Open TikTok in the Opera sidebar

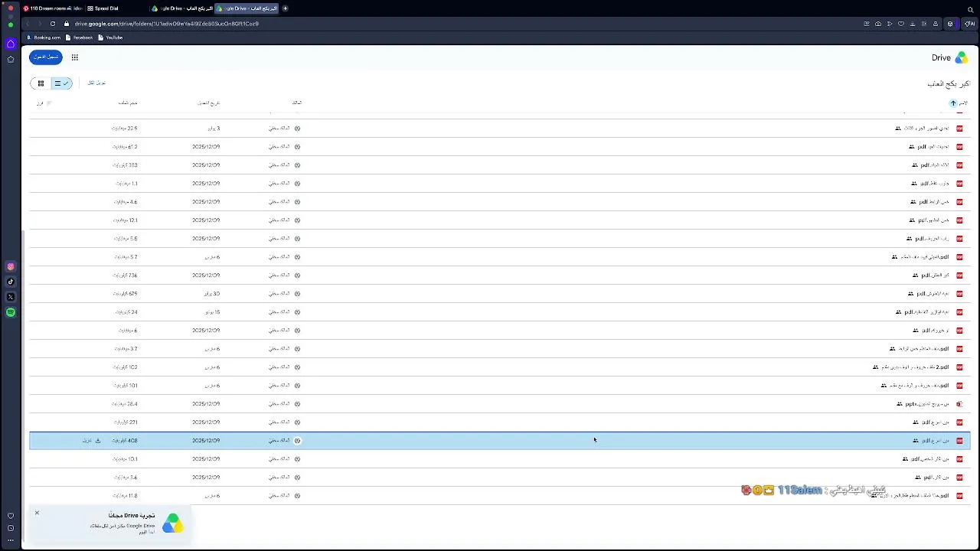point(11,282)
